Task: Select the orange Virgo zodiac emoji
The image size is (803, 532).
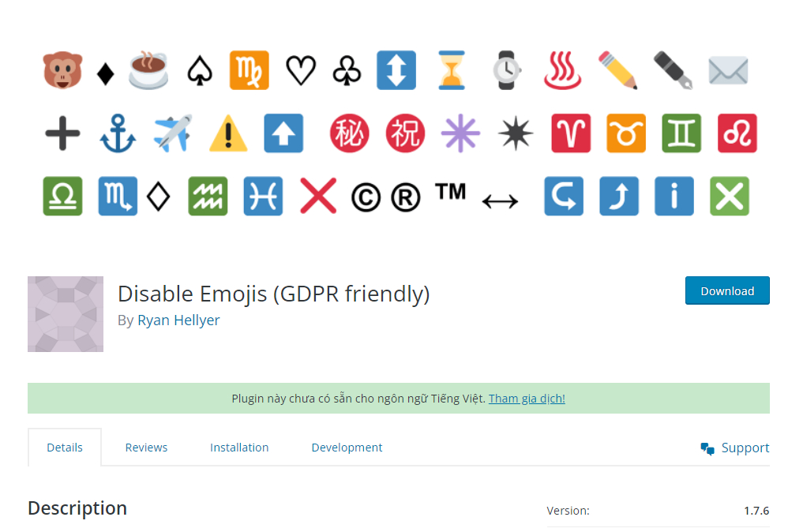Action: click(250, 70)
